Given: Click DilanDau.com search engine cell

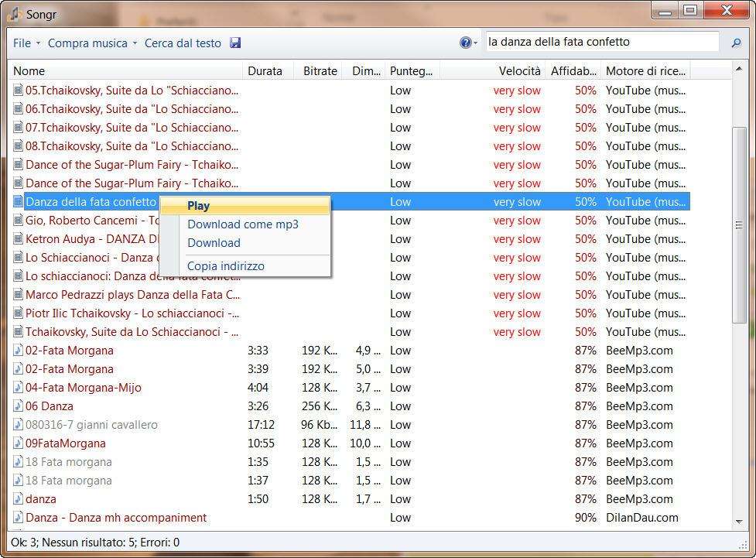Looking at the screenshot, I should (641, 518).
